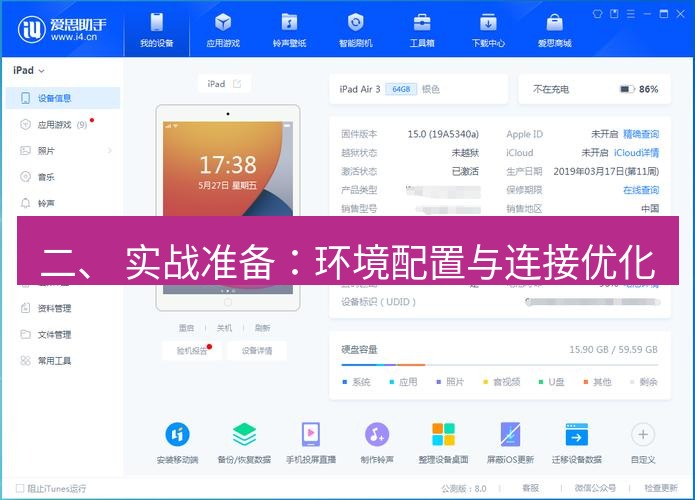Click 客服 in the status bar
The height and width of the screenshot is (500, 695).
(x=531, y=488)
